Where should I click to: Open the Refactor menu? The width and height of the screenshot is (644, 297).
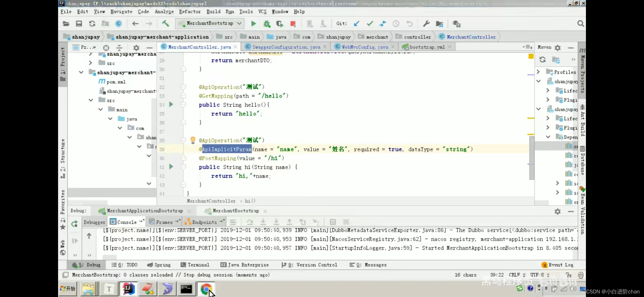[x=190, y=12]
